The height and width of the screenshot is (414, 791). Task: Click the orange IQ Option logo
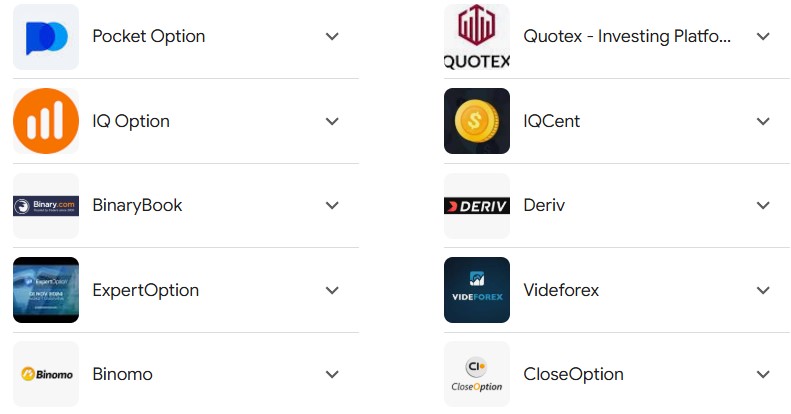point(46,121)
